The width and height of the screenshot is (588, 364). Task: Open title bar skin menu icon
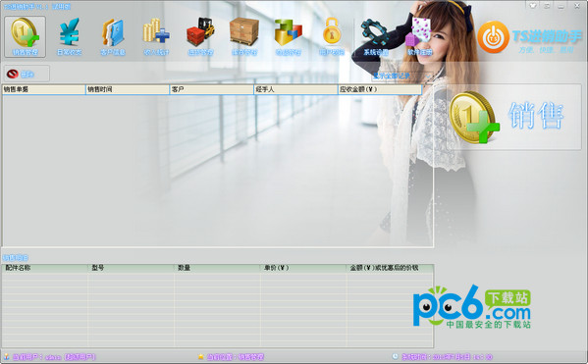[x=533, y=6]
